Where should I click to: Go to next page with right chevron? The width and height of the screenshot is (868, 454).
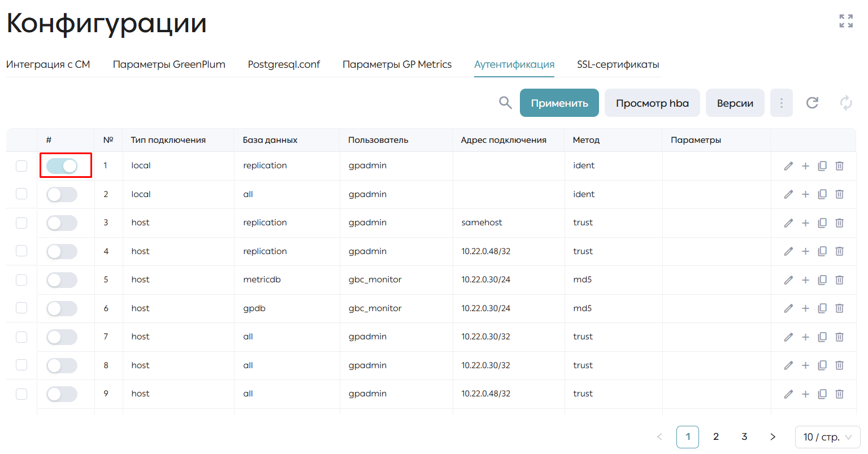pos(772,437)
